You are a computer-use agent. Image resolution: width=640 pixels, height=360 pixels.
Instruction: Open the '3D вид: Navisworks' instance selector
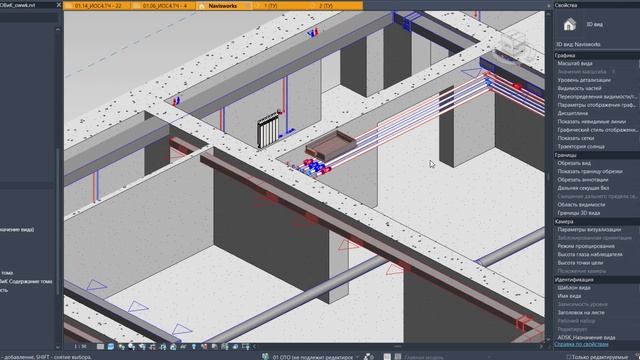[596, 44]
